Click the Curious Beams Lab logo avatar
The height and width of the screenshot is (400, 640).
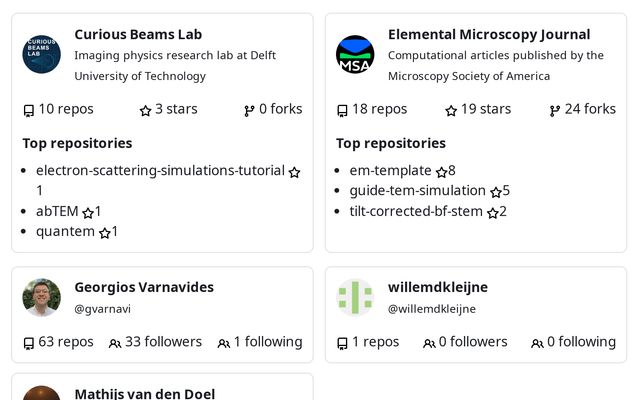click(x=42, y=54)
